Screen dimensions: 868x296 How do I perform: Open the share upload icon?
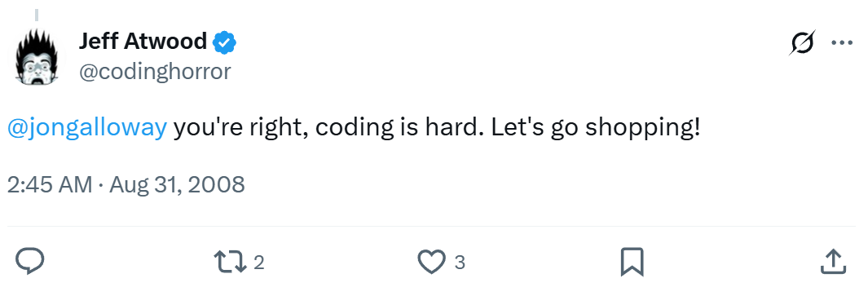click(833, 262)
